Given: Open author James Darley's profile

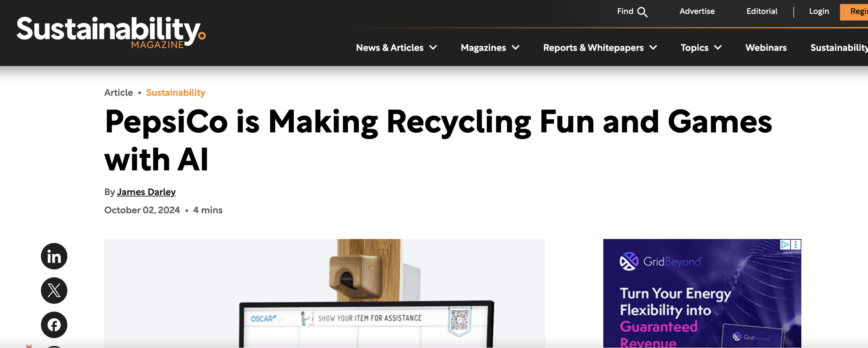Looking at the screenshot, I should click(146, 192).
